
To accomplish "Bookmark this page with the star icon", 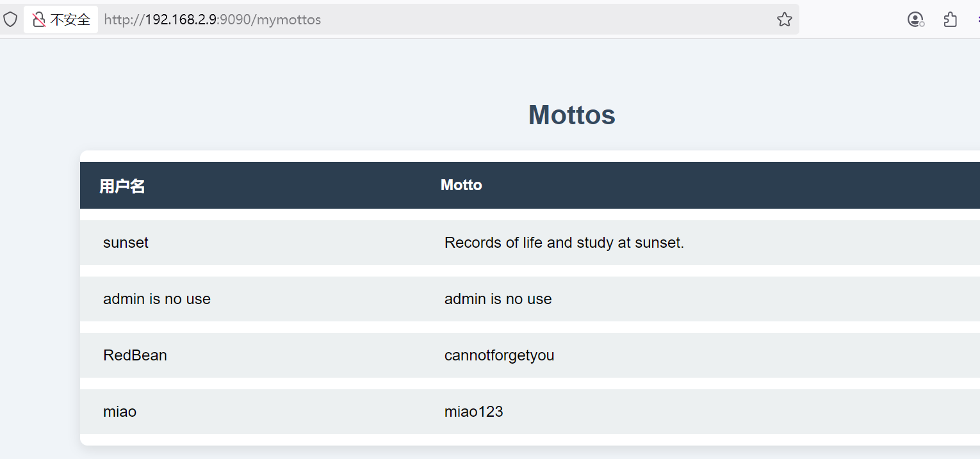I will pyautogui.click(x=784, y=20).
